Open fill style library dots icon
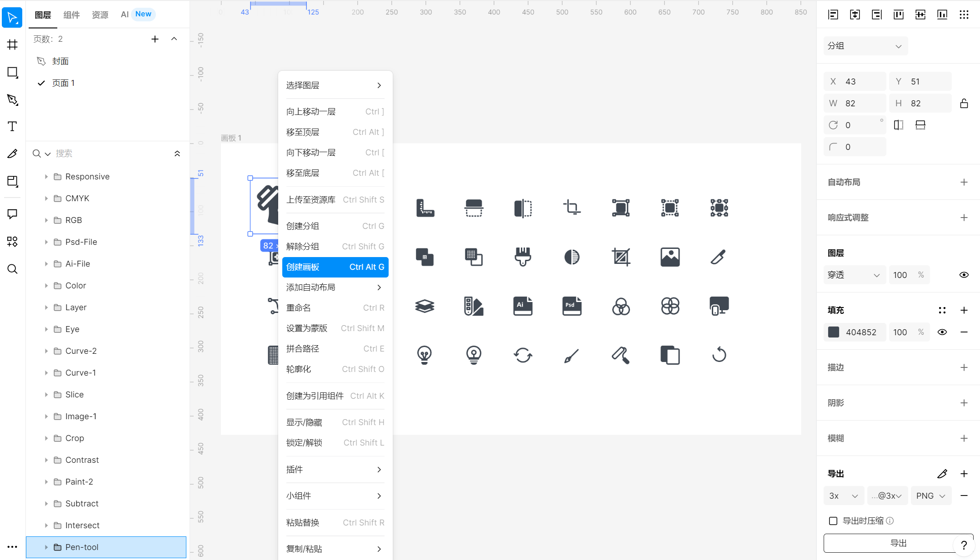980x560 pixels. click(942, 310)
